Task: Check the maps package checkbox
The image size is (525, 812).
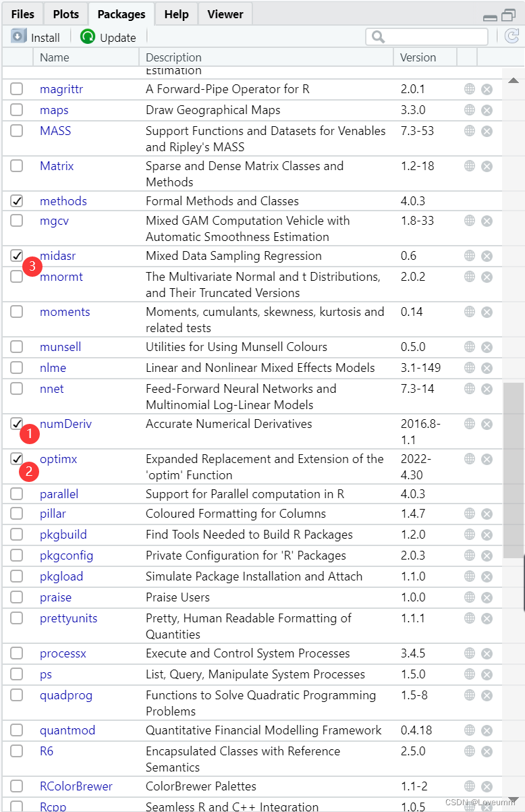Action: [x=17, y=110]
